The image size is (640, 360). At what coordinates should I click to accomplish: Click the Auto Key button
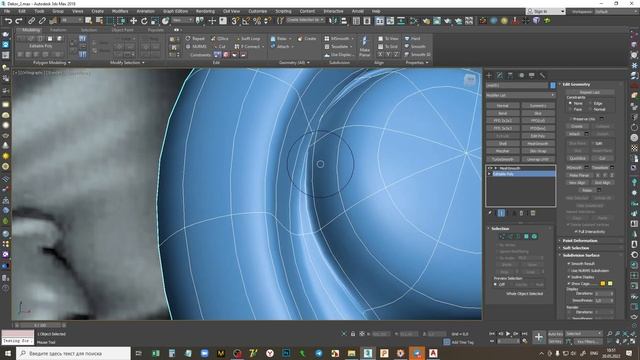pos(555,334)
